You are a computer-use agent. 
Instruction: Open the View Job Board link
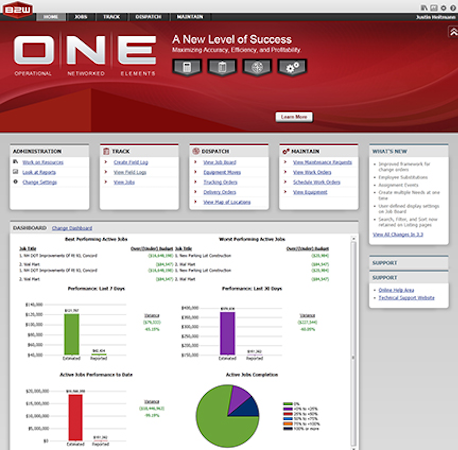pos(220,162)
